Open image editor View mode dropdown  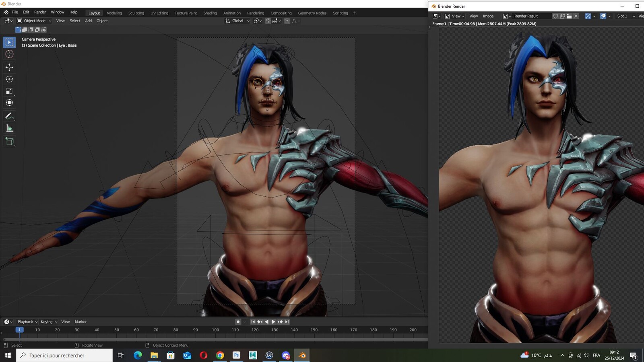click(x=455, y=16)
